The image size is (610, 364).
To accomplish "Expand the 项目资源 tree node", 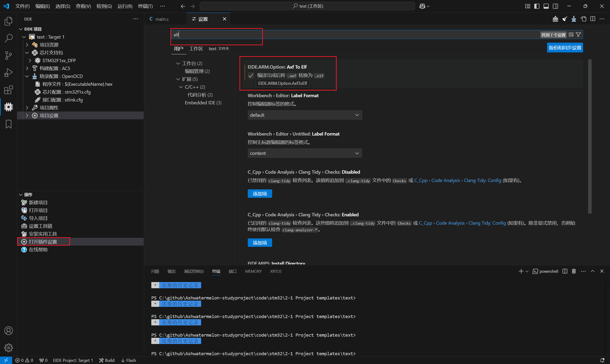I will (27, 45).
